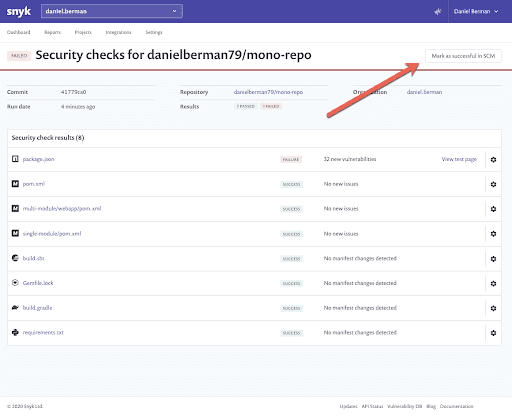The width and height of the screenshot is (512, 416).
Task: Click the passed results badge
Action: (246, 106)
